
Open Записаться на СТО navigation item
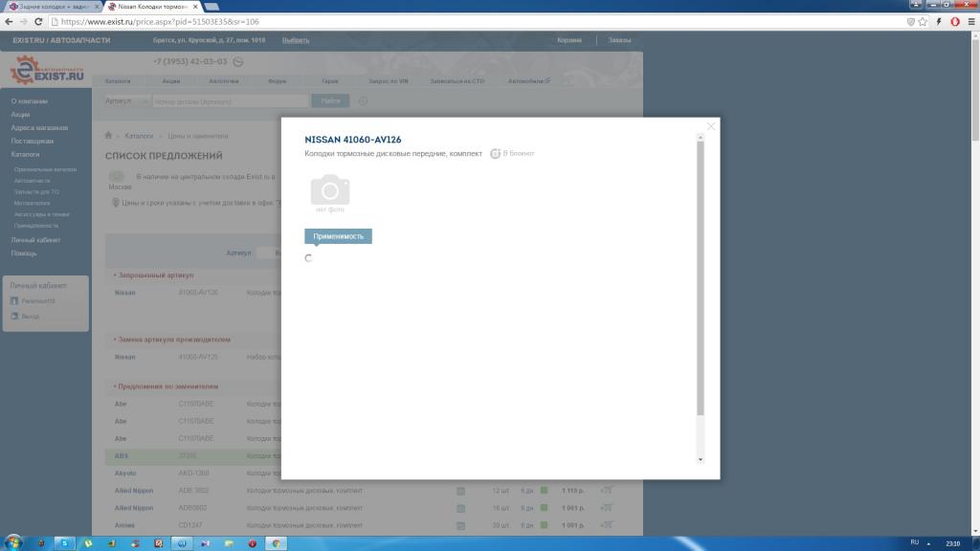pyautogui.click(x=457, y=81)
